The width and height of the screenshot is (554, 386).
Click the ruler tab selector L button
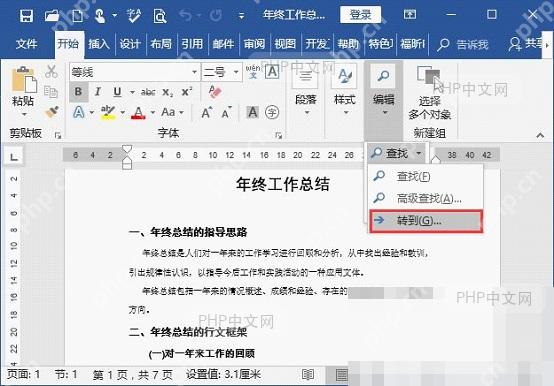tap(13, 156)
